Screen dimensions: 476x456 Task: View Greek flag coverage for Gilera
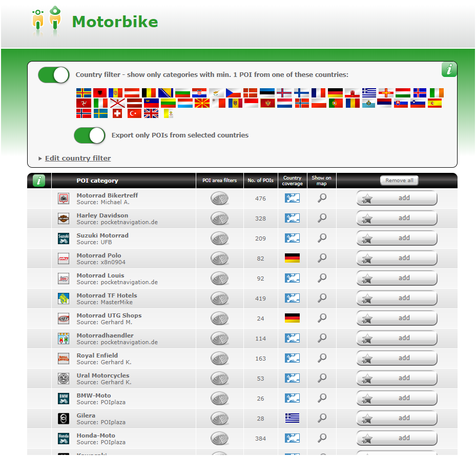(293, 419)
